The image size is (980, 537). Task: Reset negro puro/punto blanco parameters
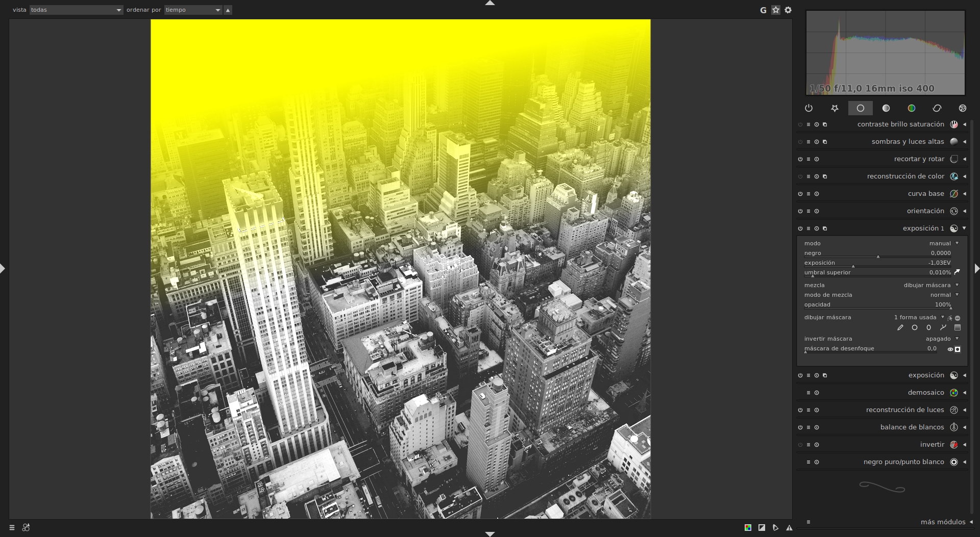click(817, 462)
